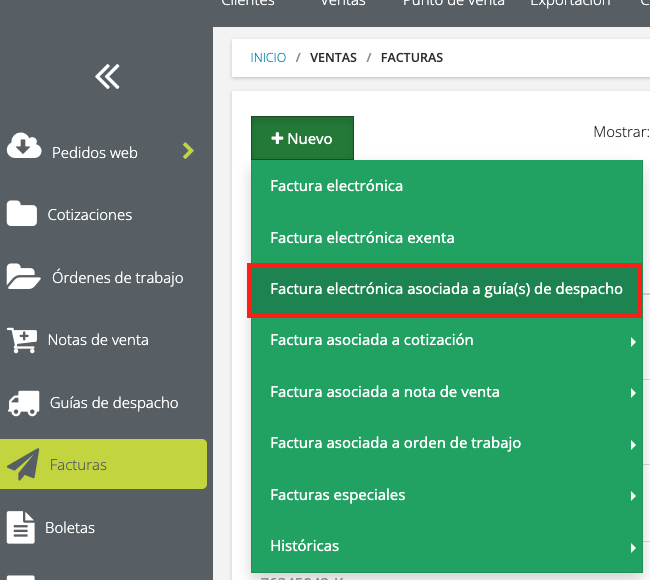The image size is (650, 580).
Task: Click the VENTAS breadcrumb
Action: pyautogui.click(x=333, y=58)
